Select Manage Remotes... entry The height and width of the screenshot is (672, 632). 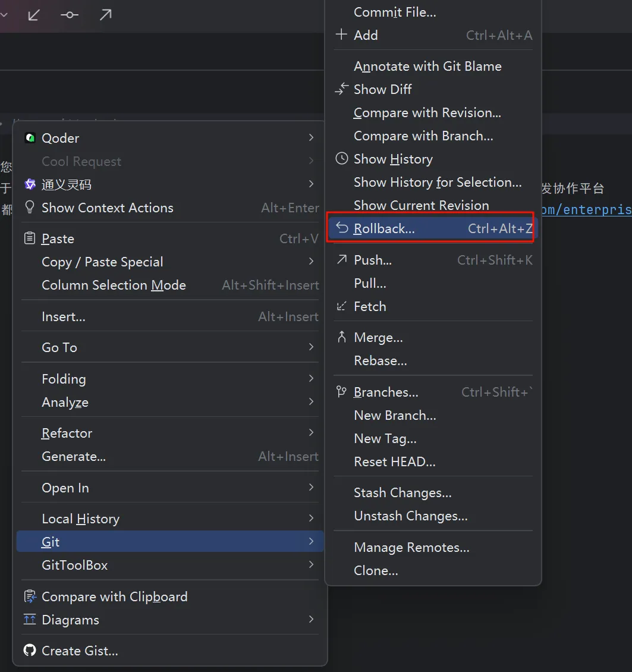(433, 547)
